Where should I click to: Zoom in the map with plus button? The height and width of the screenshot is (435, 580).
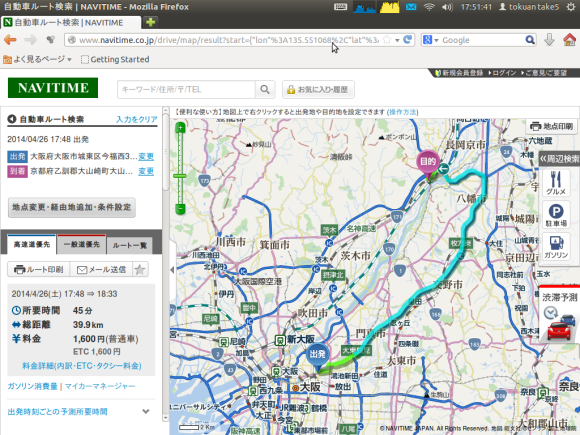(180, 128)
